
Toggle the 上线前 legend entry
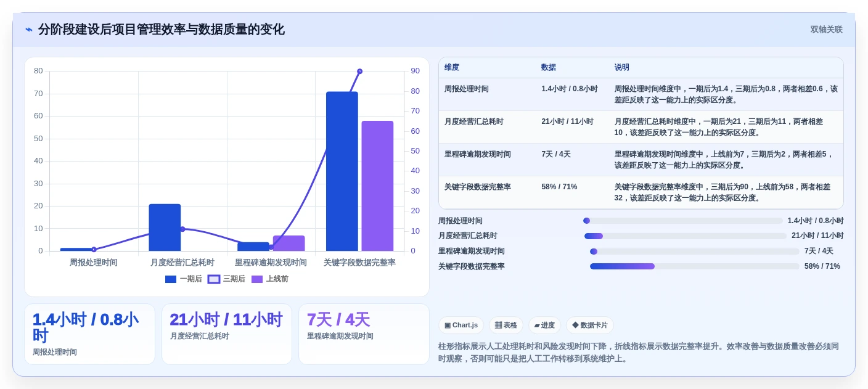pyautogui.click(x=269, y=279)
